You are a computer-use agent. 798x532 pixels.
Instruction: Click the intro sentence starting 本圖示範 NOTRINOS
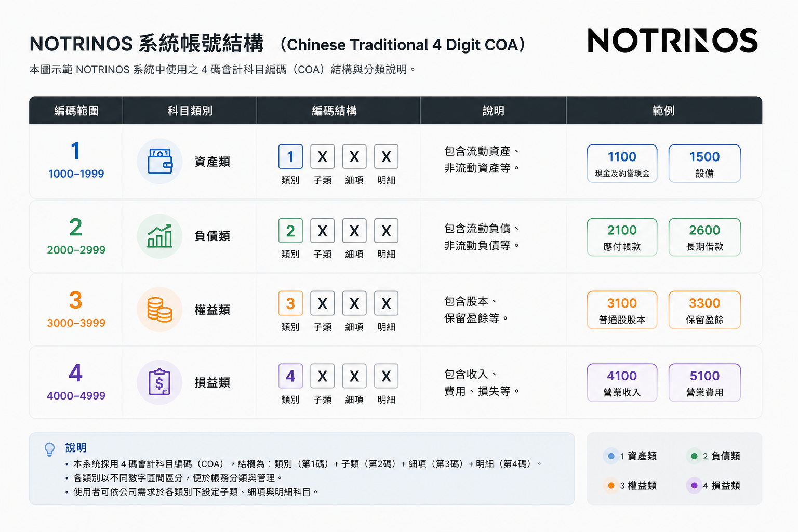[222, 69]
